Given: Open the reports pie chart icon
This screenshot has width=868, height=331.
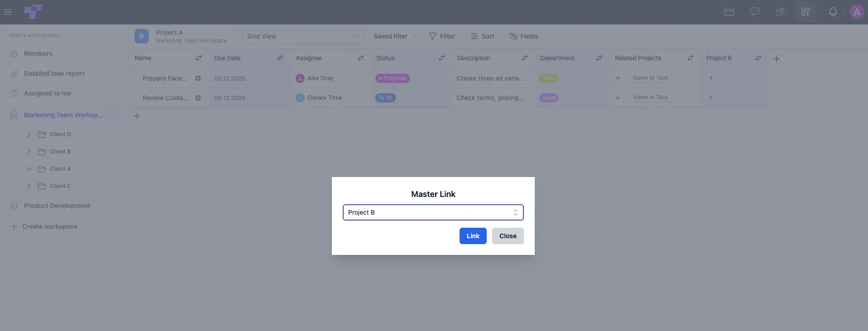Looking at the screenshot, I should [780, 12].
